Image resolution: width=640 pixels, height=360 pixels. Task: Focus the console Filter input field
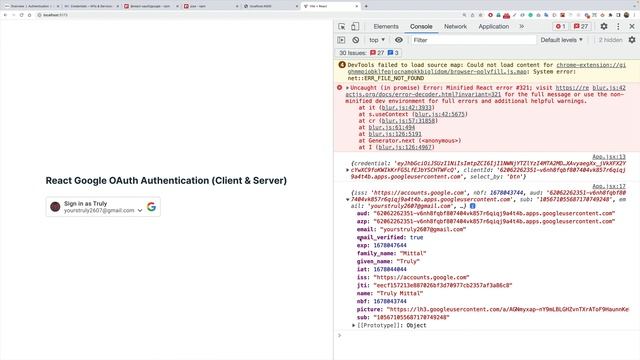point(473,40)
